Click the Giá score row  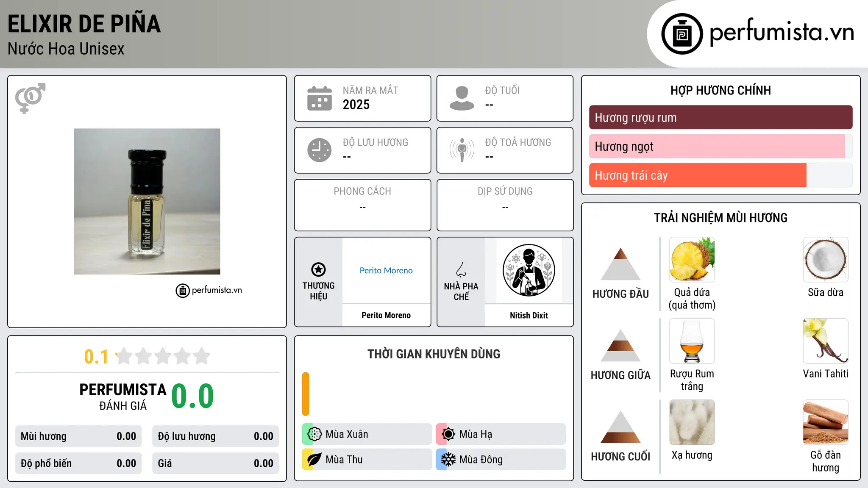click(215, 463)
